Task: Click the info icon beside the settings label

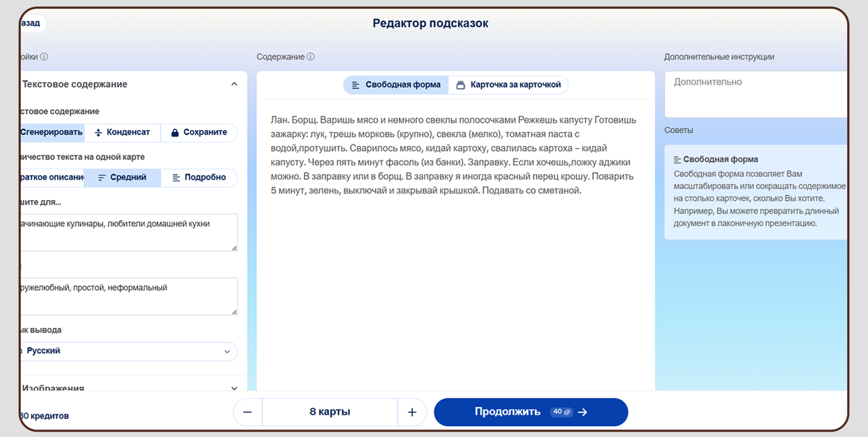Action: [x=44, y=57]
